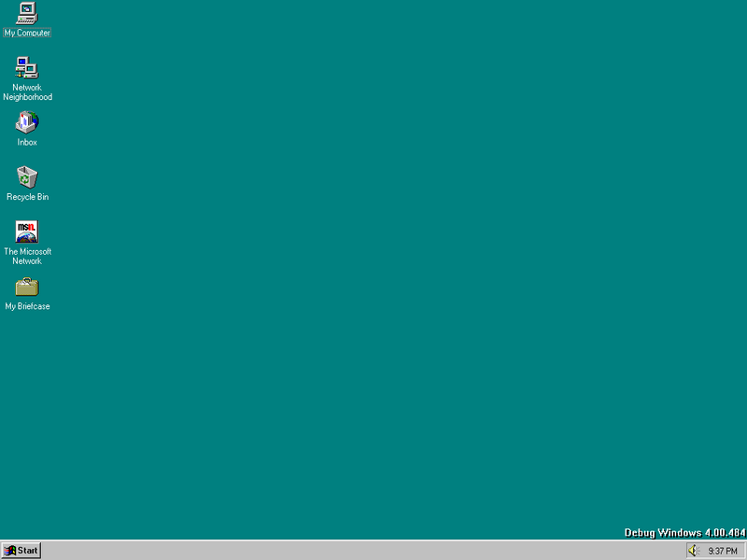Select the computer monitor icon for My Computer
Viewport: 747px width, 560px height.
pyautogui.click(x=27, y=15)
